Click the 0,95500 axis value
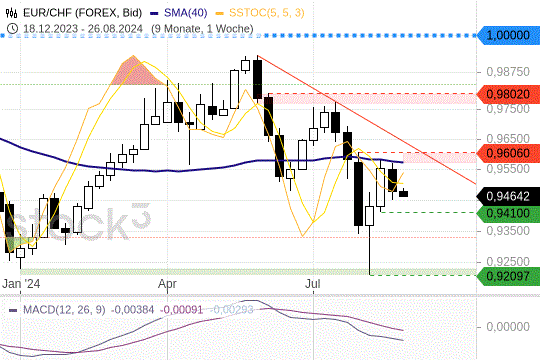The height and width of the screenshot is (360, 540). 508,169
